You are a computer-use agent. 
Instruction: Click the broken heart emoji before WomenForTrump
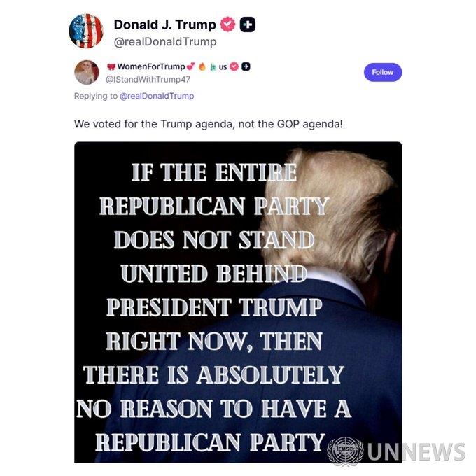[111, 66]
